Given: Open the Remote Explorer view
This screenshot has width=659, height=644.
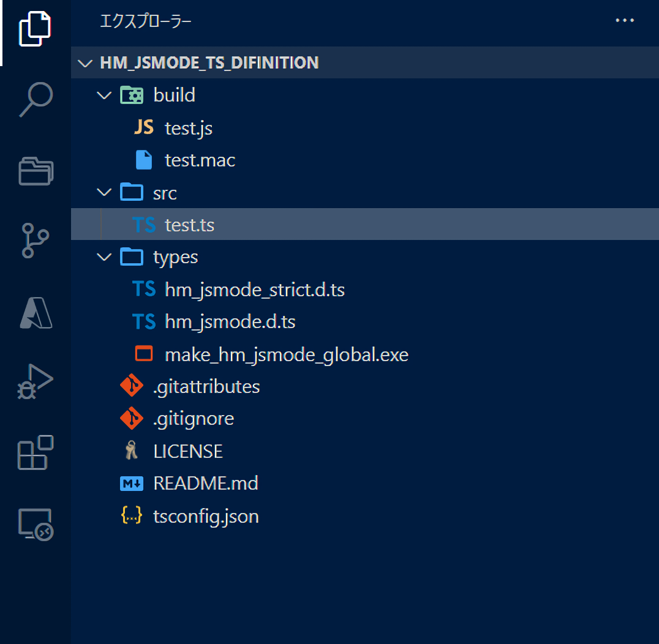Looking at the screenshot, I should [36, 525].
